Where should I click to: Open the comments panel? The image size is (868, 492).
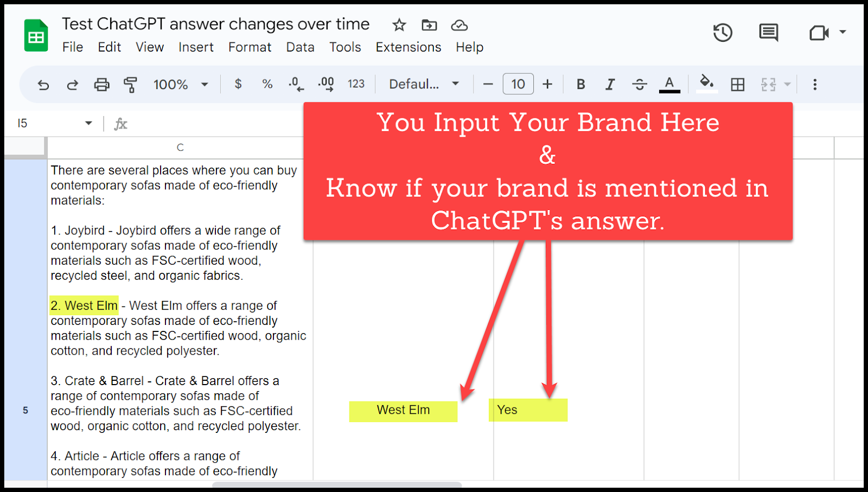tap(768, 33)
